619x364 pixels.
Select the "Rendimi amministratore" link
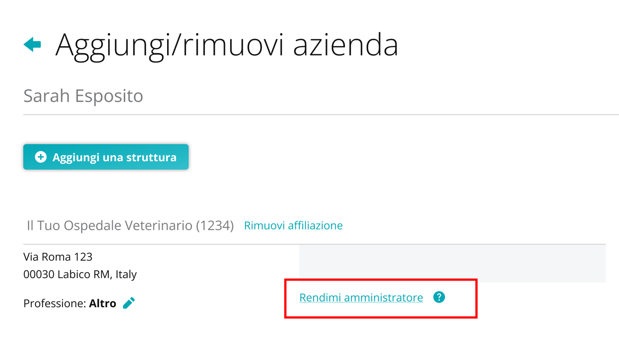pos(361,298)
